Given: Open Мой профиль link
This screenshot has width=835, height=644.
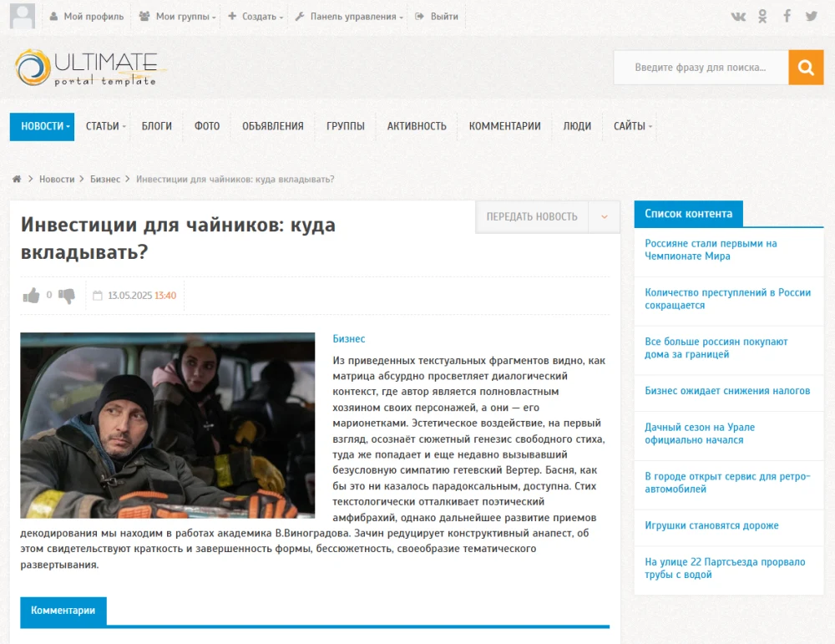Looking at the screenshot, I should [86, 17].
